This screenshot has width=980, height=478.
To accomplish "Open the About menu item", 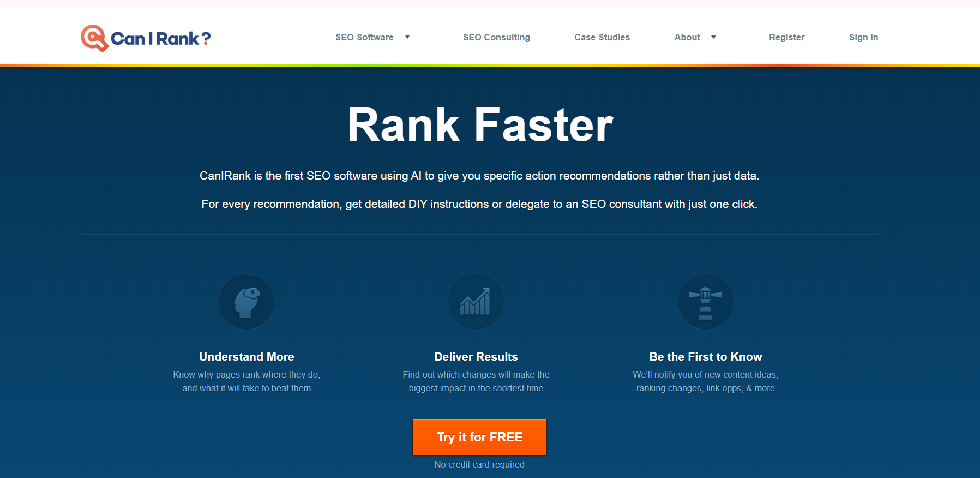I will pos(687,37).
